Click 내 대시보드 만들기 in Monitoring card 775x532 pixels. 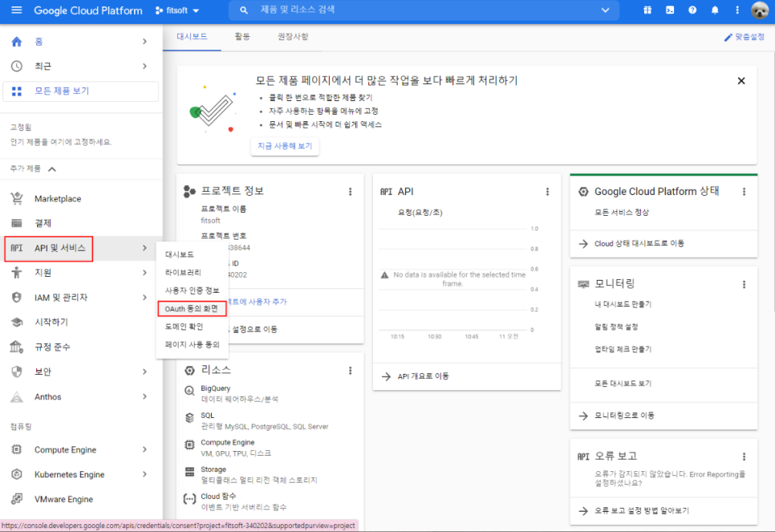tap(623, 304)
